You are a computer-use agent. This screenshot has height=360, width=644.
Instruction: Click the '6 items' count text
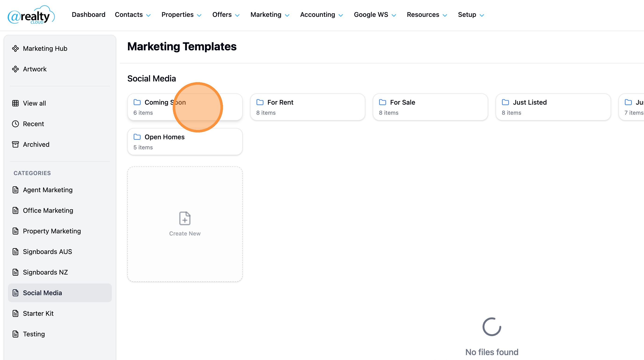(x=143, y=113)
